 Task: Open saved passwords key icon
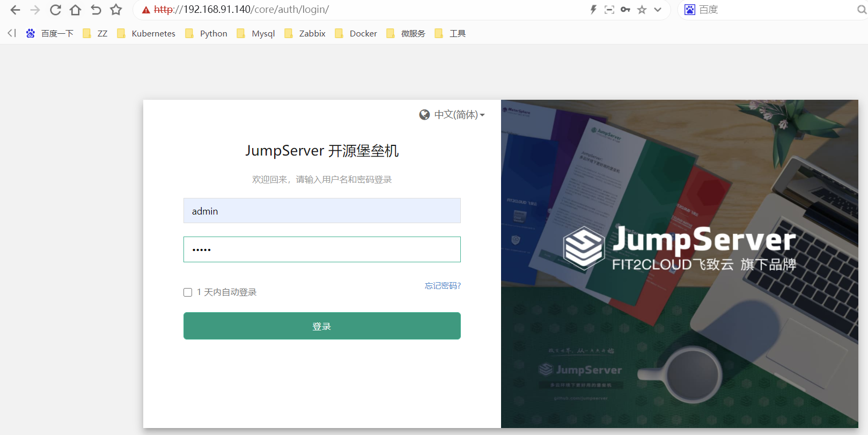(626, 10)
